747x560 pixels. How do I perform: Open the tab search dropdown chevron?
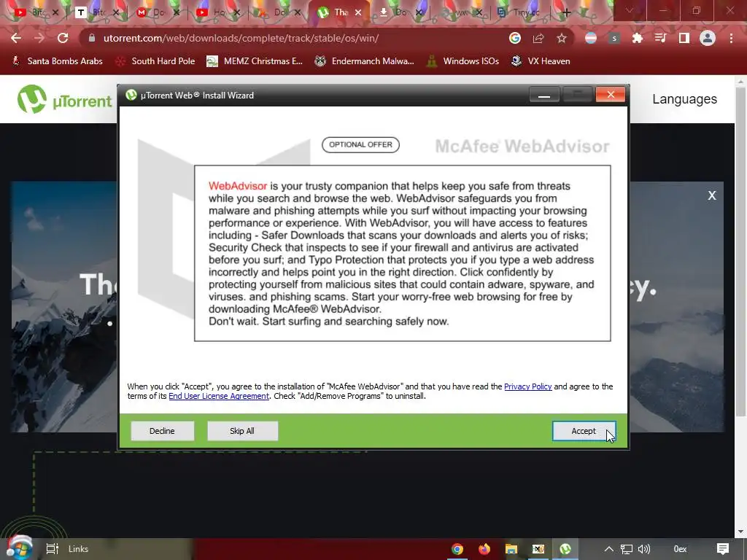point(630,10)
